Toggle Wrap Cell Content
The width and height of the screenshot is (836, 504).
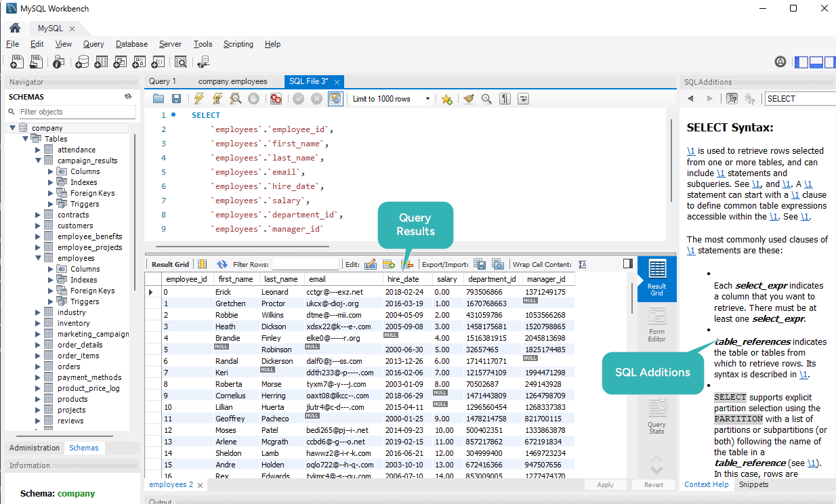pyautogui.click(x=582, y=264)
